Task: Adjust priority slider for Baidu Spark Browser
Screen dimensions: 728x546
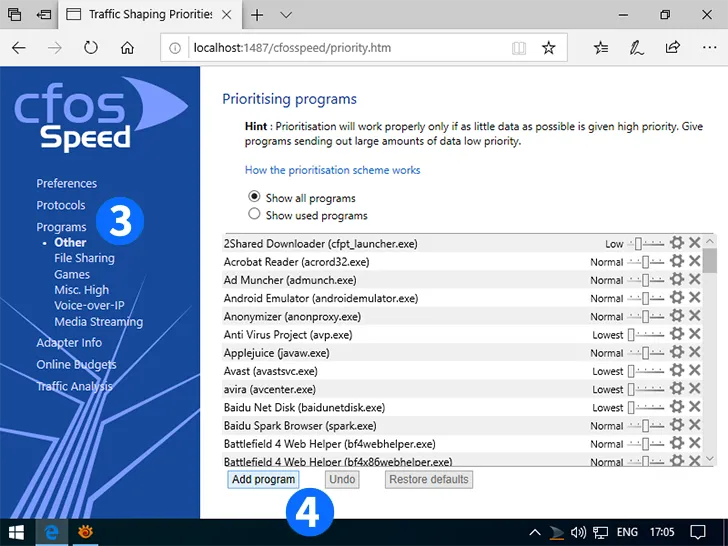Action: point(646,425)
